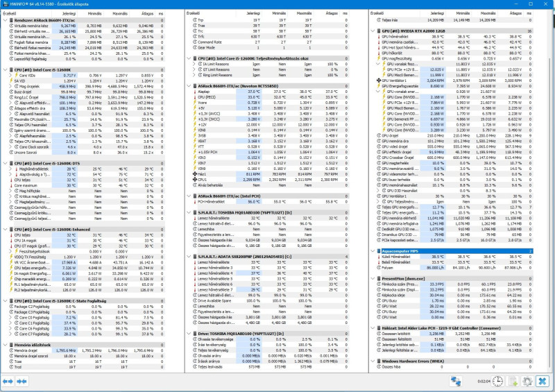
Task: Collapse Rendszer: ASRock B660M-ITX/ac group
Action: 5,20
